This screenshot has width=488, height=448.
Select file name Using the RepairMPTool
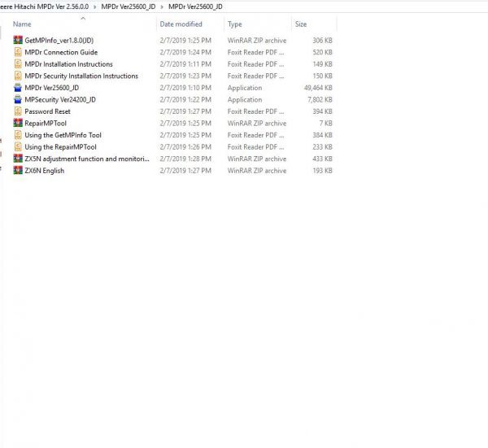[60, 147]
